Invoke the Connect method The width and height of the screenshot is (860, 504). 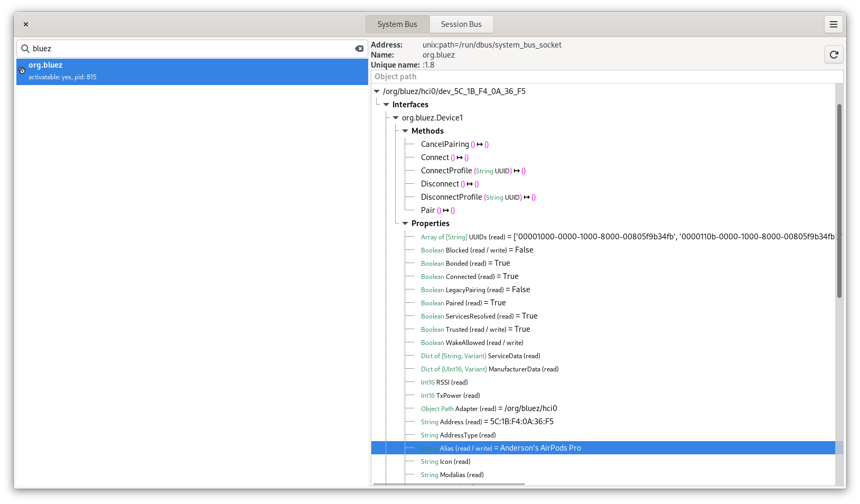pyautogui.click(x=435, y=157)
